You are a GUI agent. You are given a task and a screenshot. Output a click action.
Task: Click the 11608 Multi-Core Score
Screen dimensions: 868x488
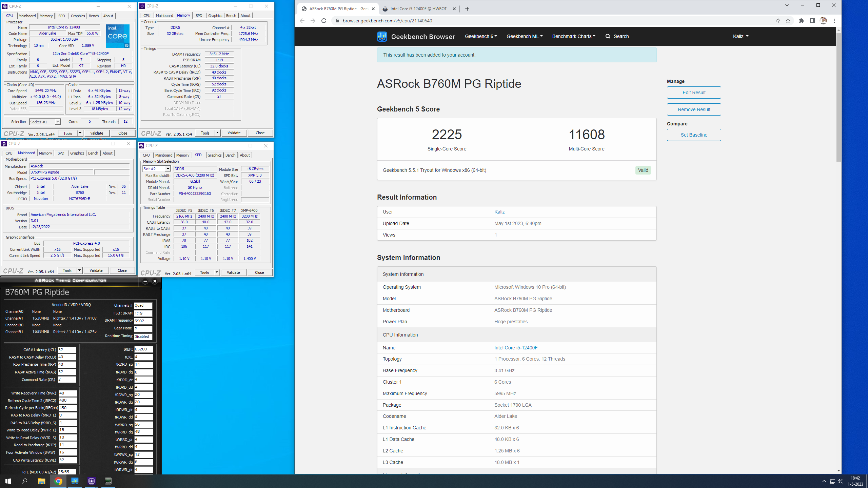pos(587,135)
